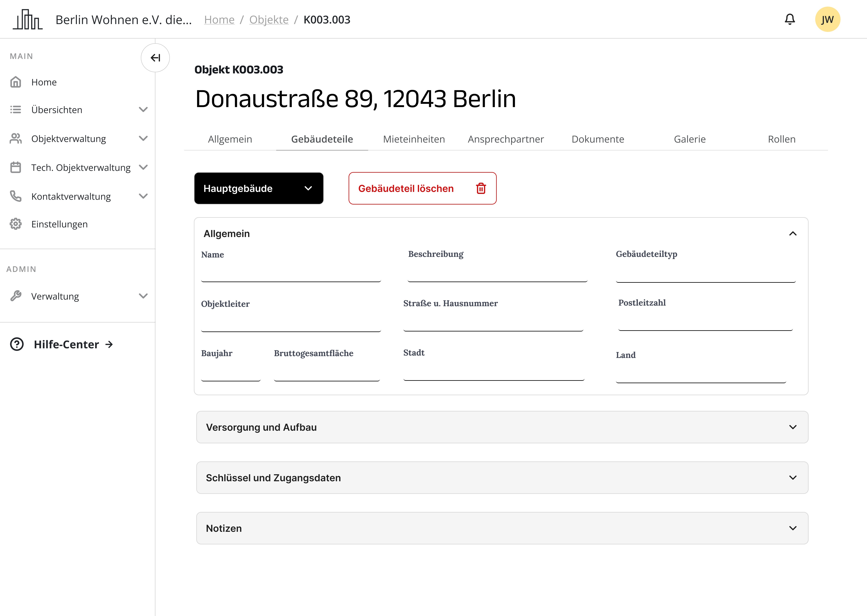
Task: Click the Hilfe-Center question mark icon
Action: 17,344
